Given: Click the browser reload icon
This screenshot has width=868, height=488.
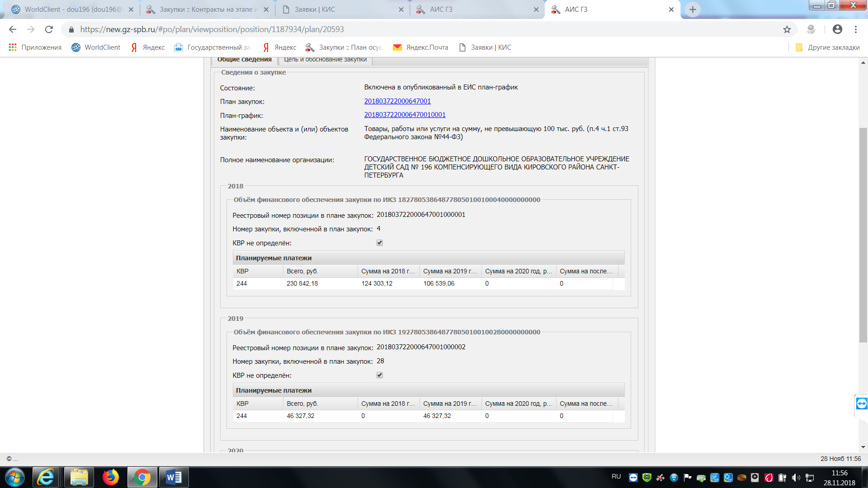Looking at the screenshot, I should 49,29.
